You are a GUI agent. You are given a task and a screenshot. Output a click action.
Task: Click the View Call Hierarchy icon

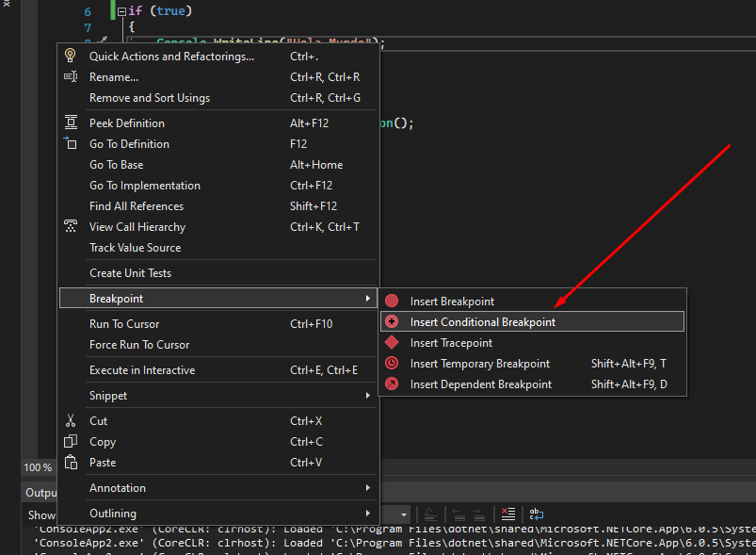(x=71, y=227)
